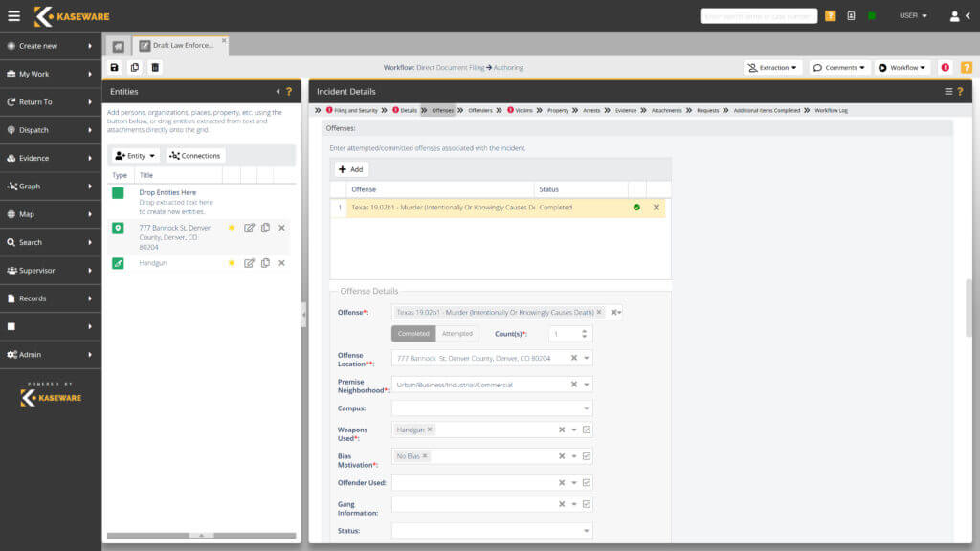Screen dimensions: 980x551
Task: Open the Graph section in the left sidebar
Action: pos(29,186)
